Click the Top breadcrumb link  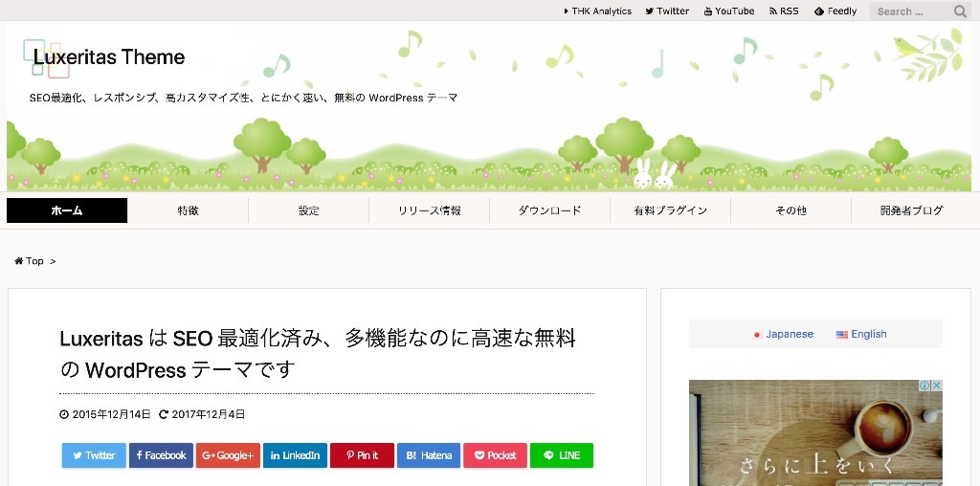click(34, 261)
